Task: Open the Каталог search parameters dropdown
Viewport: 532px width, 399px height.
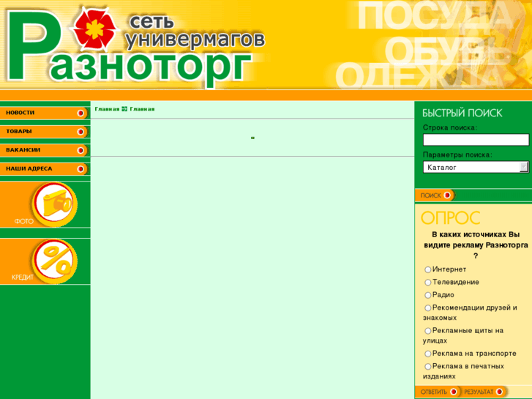Action: coord(476,167)
